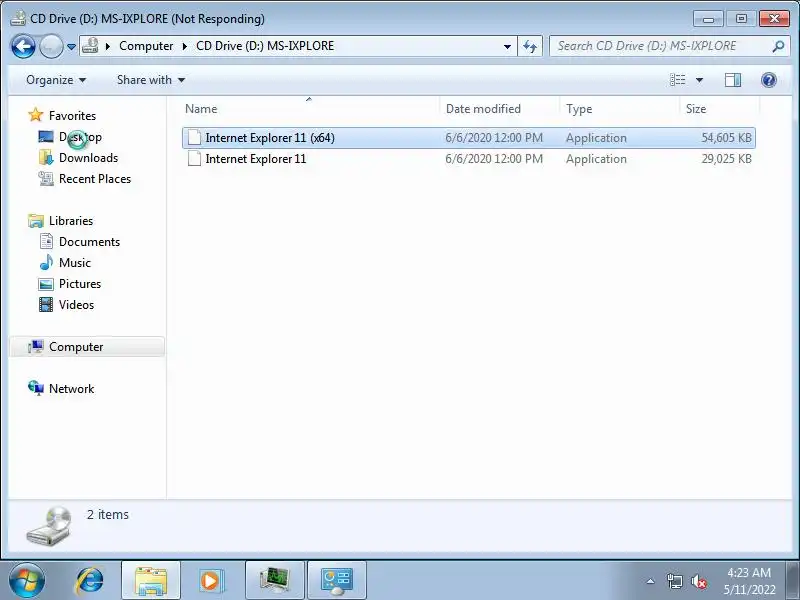Open Desktop under Favorites

click(x=80, y=137)
